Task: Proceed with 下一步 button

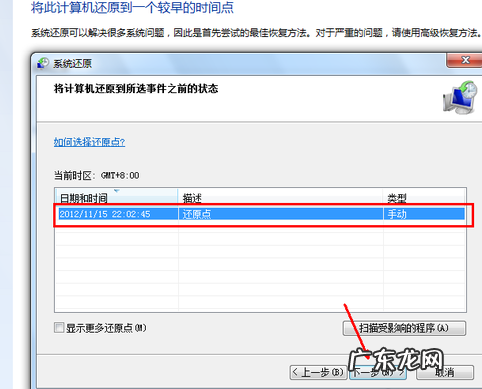Action: click(x=377, y=372)
